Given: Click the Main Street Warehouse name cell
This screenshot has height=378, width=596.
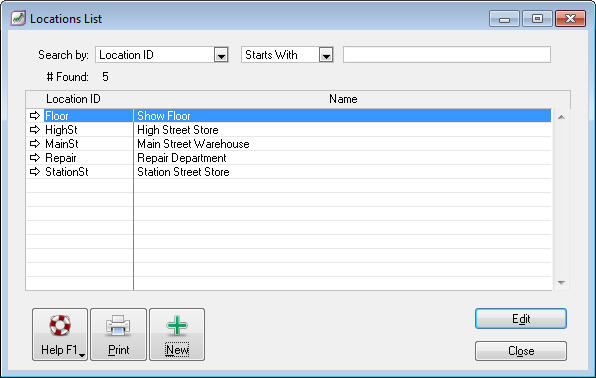Looking at the screenshot, I should point(342,144).
